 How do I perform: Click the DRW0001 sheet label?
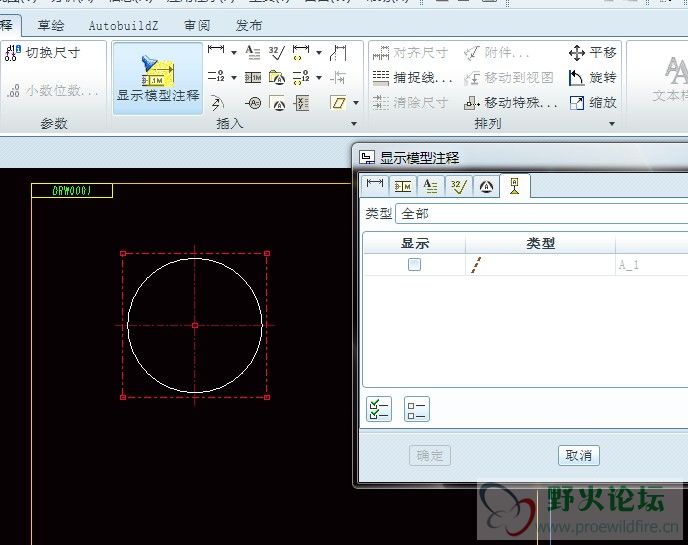[x=72, y=190]
